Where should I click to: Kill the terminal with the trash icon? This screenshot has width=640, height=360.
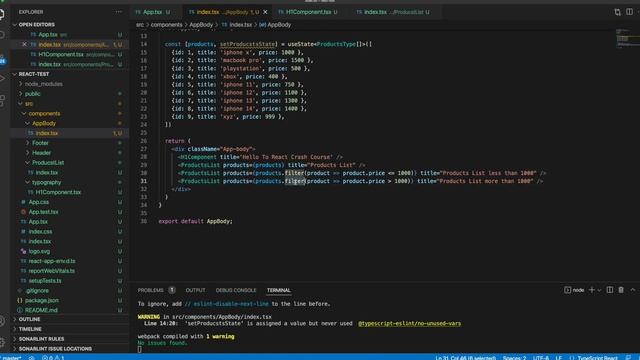tap(621, 290)
